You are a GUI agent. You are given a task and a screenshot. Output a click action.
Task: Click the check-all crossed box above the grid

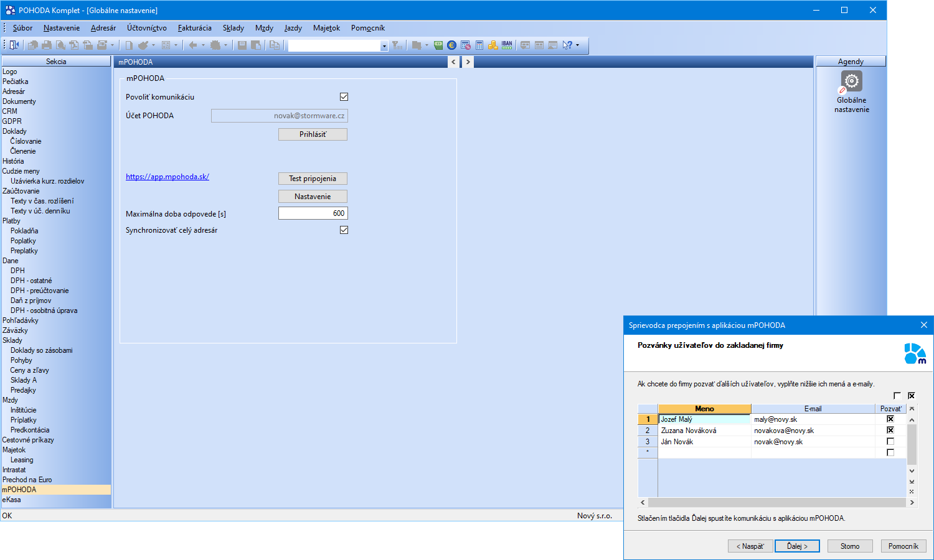912,396
